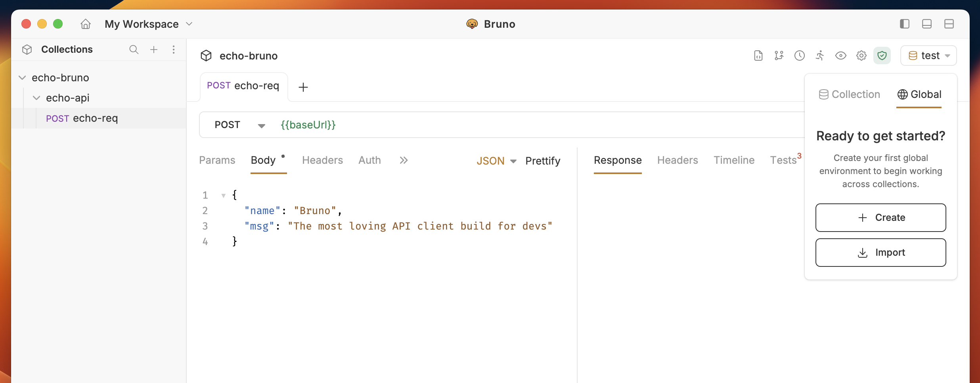The width and height of the screenshot is (980, 383).
Task: Search collections with magnifier icon
Action: tap(134, 50)
